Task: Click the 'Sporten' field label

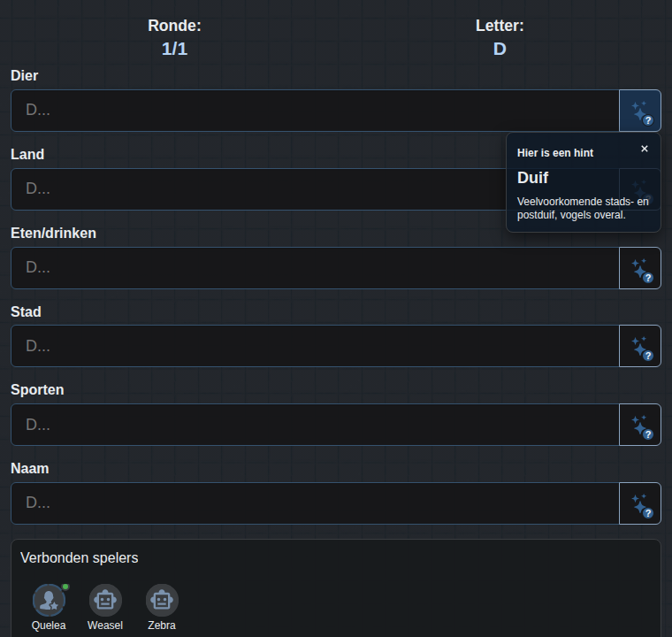Action: 37,389
